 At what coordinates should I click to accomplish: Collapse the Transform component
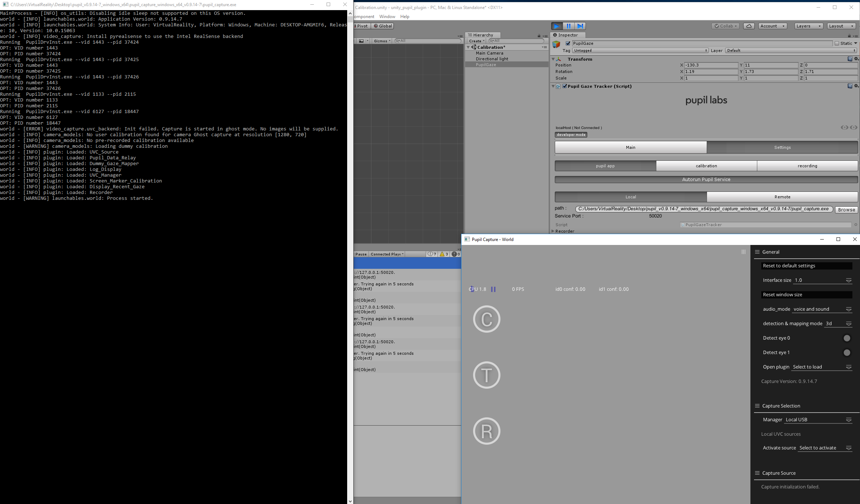click(x=553, y=59)
